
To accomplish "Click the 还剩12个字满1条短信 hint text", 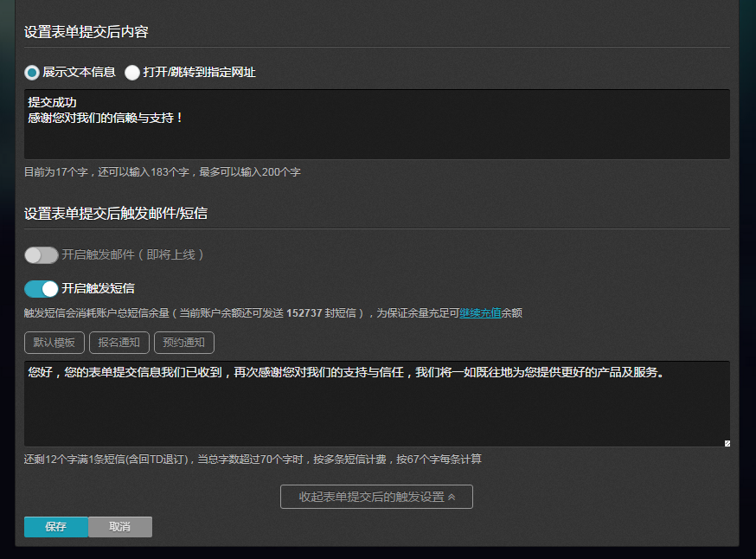I will pyautogui.click(x=253, y=459).
